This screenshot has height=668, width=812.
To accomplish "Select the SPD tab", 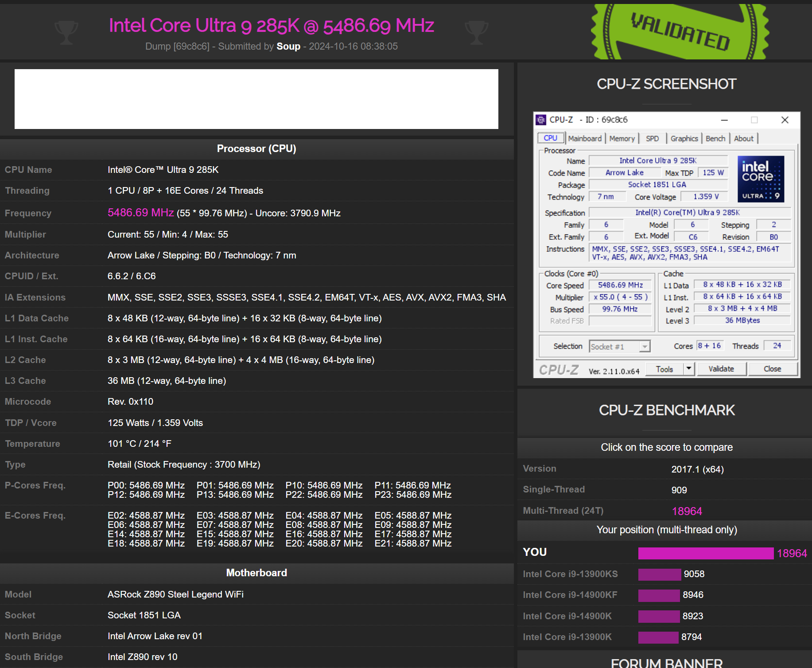I will coord(652,138).
